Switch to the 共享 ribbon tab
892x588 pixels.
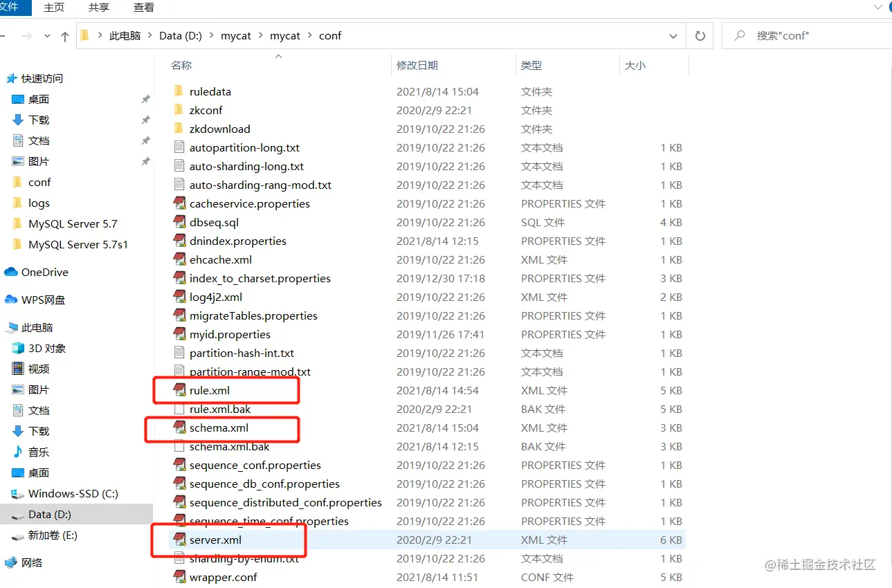tap(99, 7)
